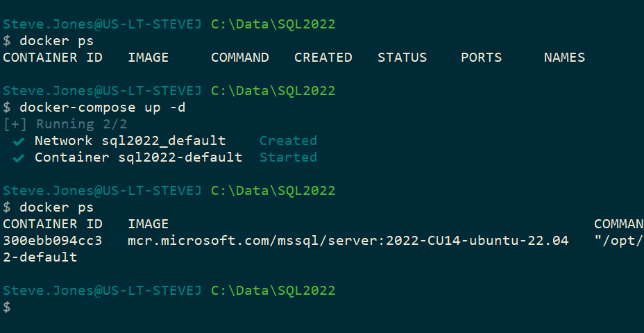Click the CREATED column header

tap(323, 58)
